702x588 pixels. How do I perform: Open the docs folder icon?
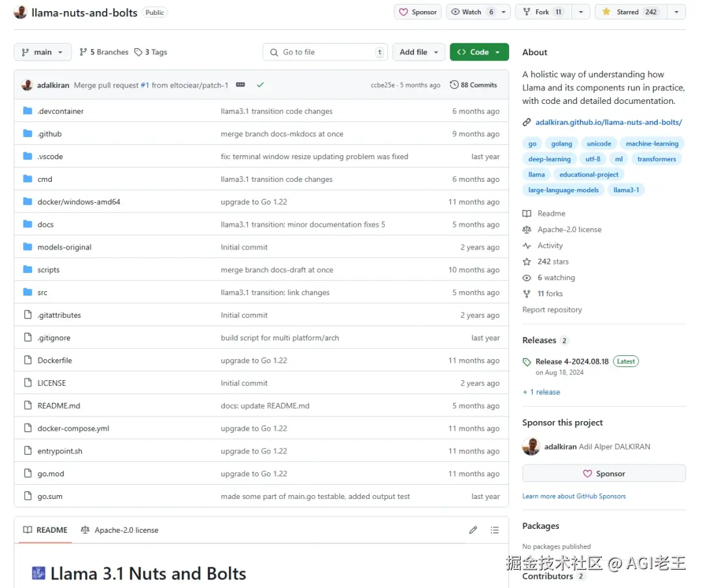tap(28, 224)
